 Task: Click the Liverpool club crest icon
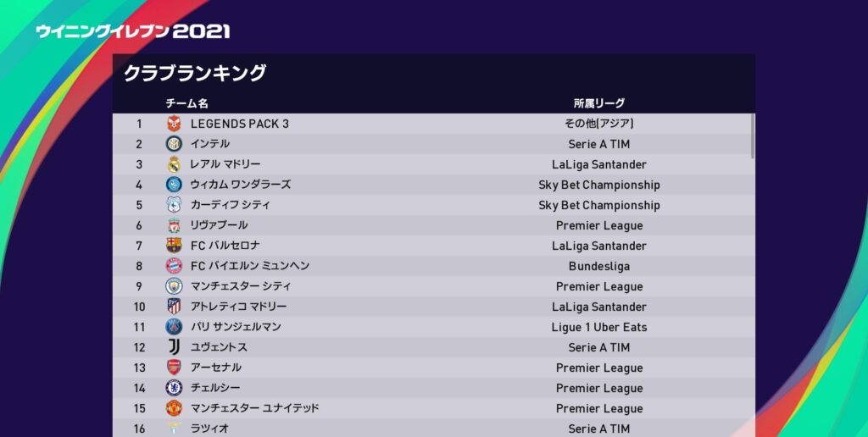(174, 225)
